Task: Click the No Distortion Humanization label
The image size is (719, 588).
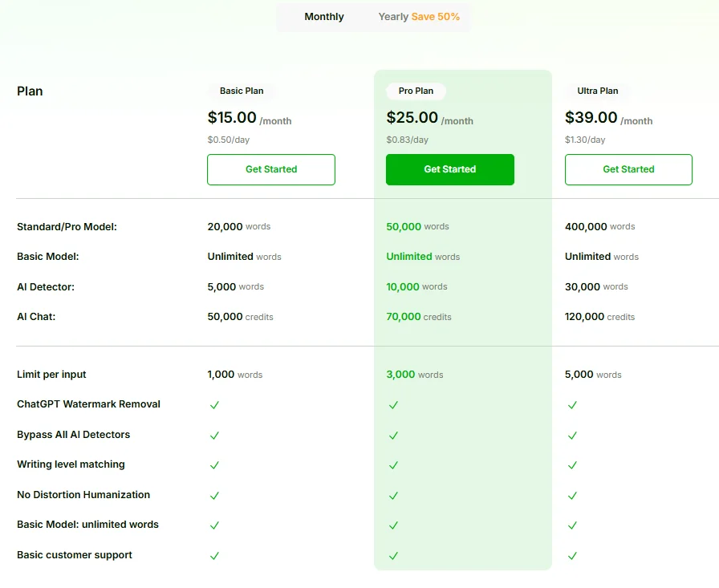Action: tap(83, 495)
